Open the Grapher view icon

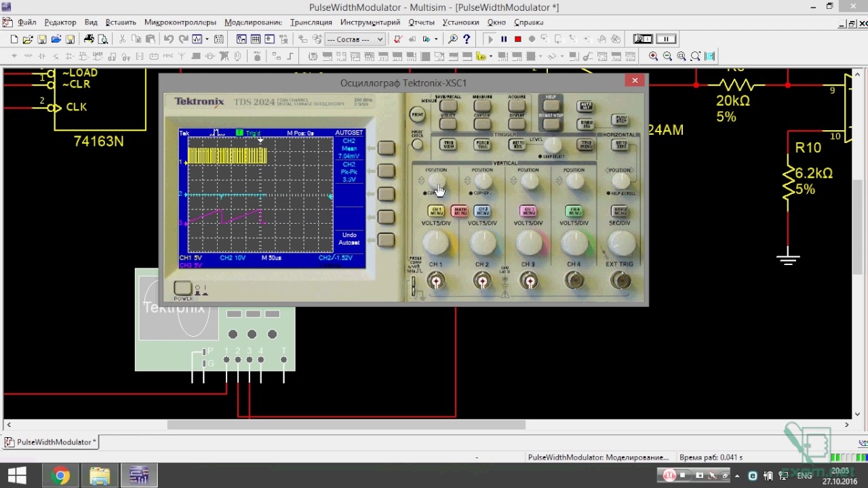click(x=197, y=39)
